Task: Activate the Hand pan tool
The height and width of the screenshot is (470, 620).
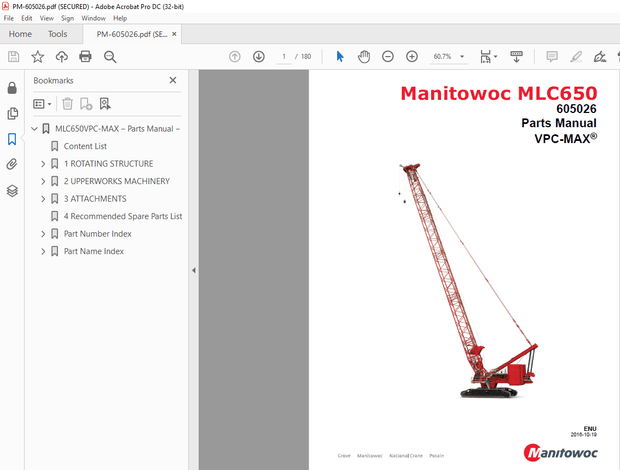Action: [364, 57]
